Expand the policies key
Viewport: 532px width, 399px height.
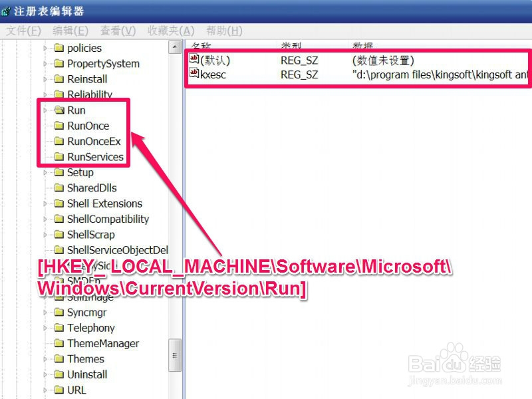tap(45, 49)
